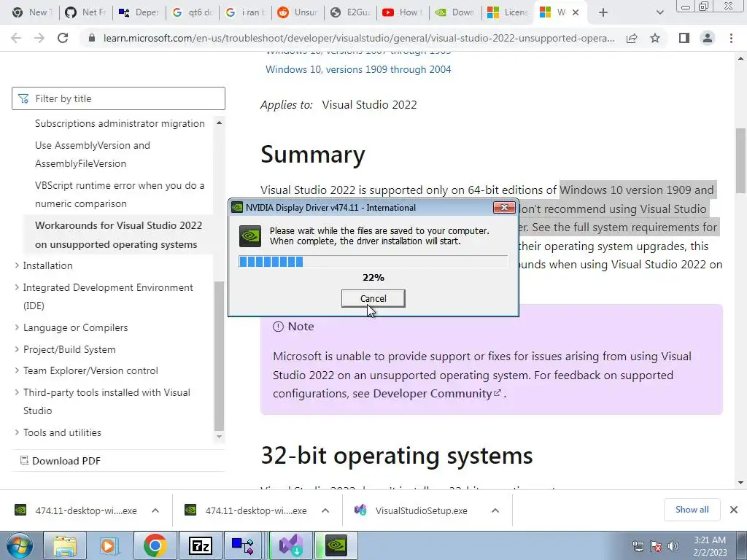Open the network status tray icon
The height and width of the screenshot is (560, 747).
click(638, 546)
